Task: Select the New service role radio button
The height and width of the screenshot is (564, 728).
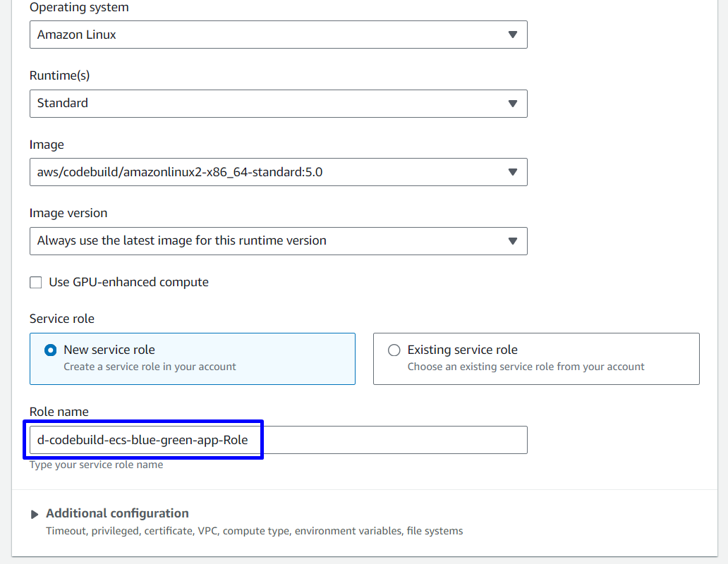Action: [x=51, y=350]
